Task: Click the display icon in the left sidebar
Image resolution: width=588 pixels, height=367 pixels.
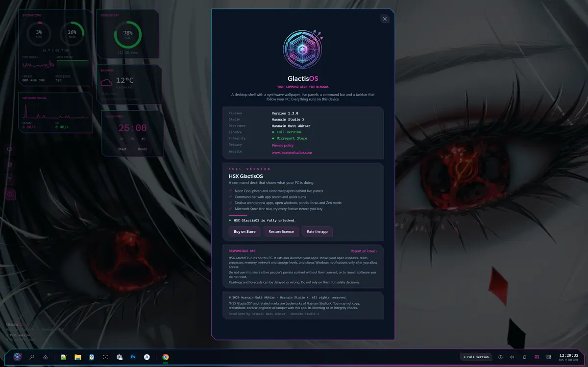Action: point(10,150)
